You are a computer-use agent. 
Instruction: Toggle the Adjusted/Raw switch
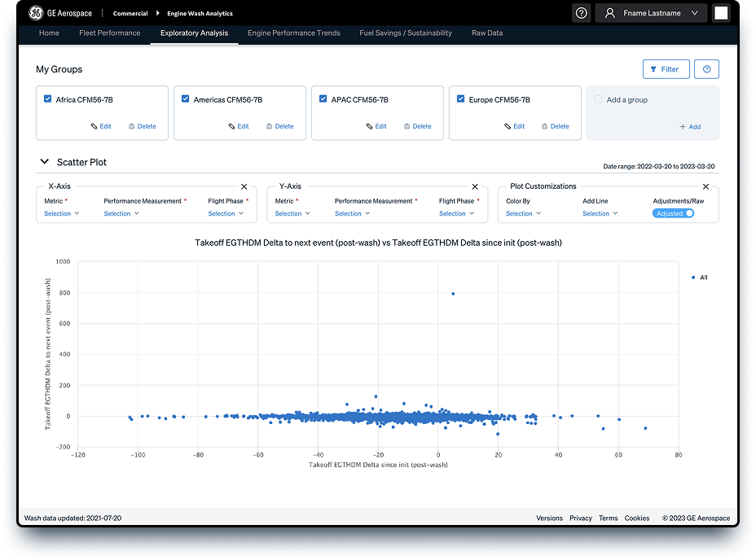673,213
